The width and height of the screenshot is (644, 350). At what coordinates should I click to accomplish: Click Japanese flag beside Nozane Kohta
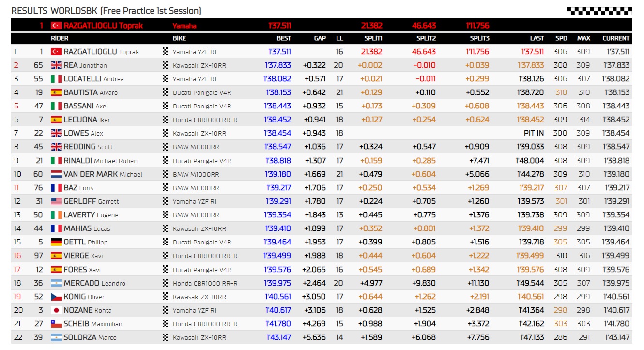(x=56, y=310)
